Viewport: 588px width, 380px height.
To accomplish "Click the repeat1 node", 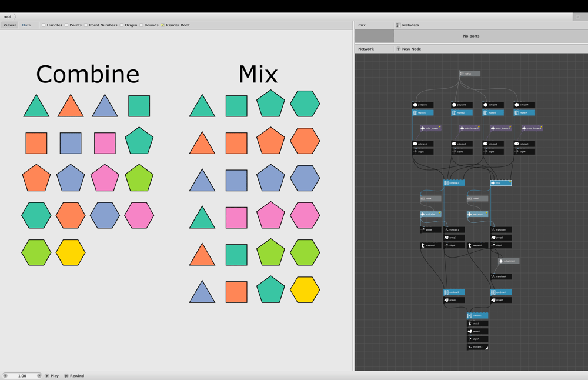I will click(423, 112).
